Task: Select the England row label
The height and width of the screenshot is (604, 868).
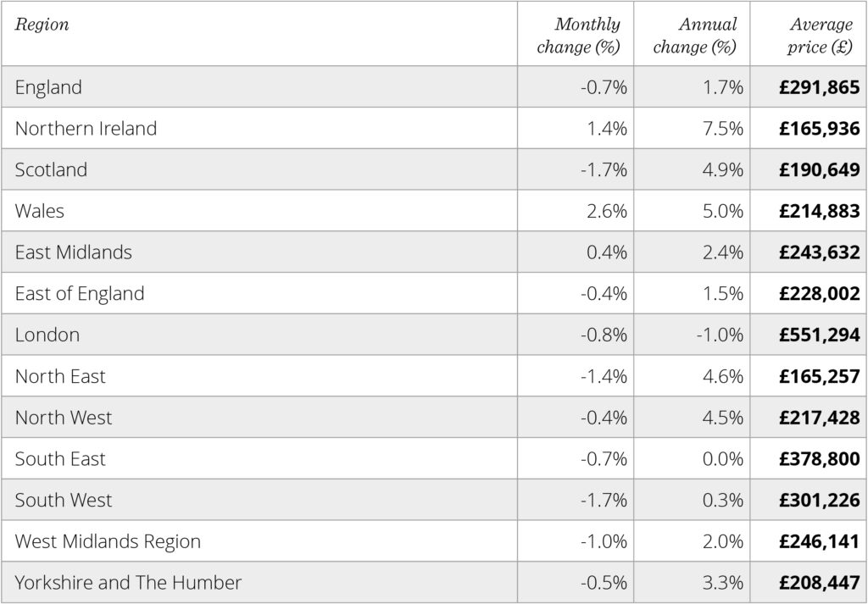Action: (48, 87)
